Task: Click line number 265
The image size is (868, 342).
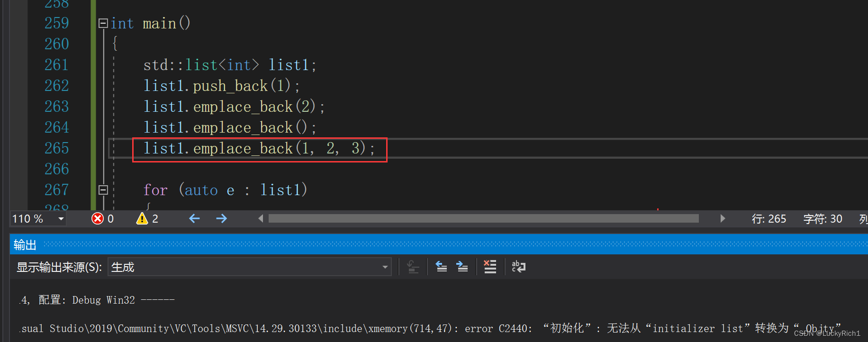Action: point(57,148)
